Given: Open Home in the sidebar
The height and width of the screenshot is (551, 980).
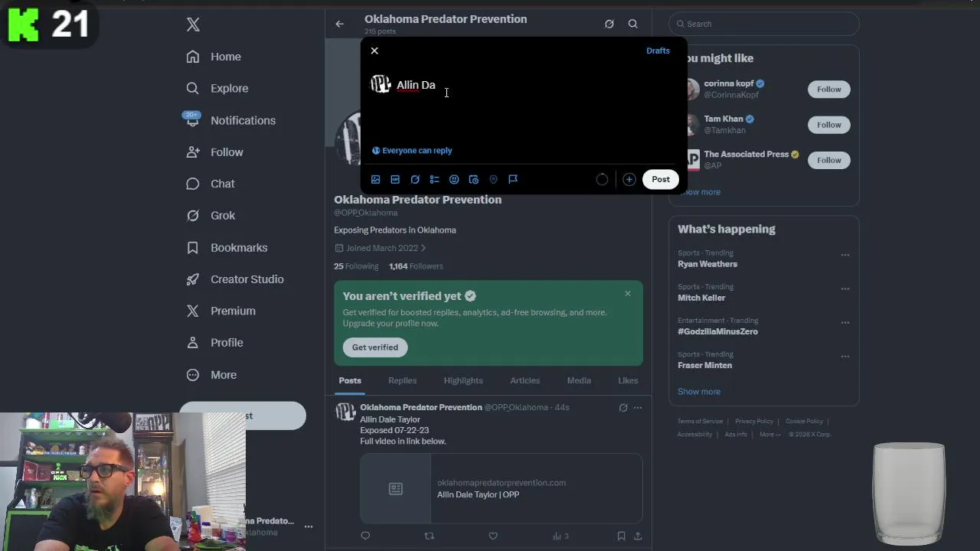Looking at the screenshot, I should tap(214, 57).
